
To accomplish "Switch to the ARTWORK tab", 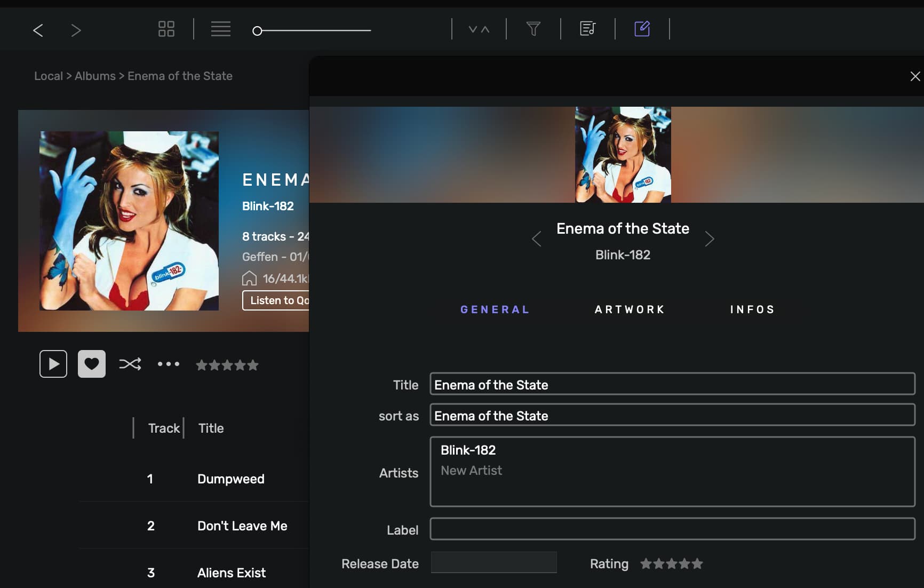I will click(630, 309).
